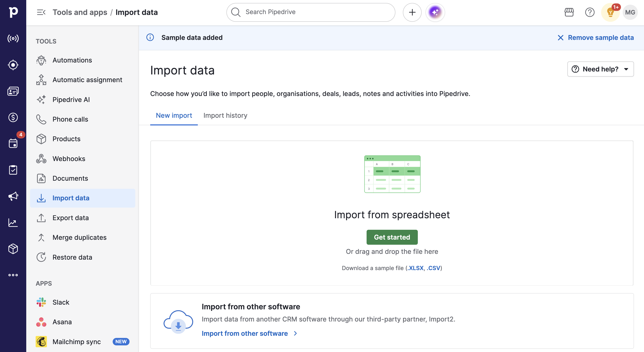
Task: Open the Marketplace store icon
Action: 569,12
